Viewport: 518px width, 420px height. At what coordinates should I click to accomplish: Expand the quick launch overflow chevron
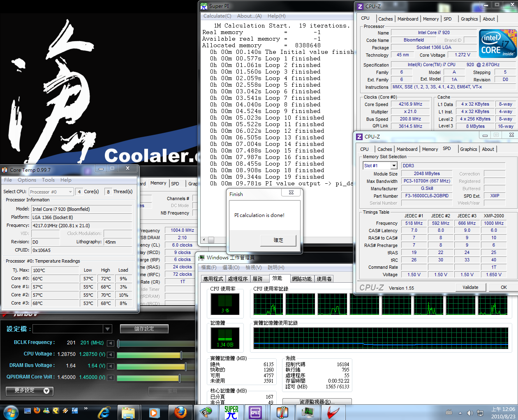(x=86, y=408)
